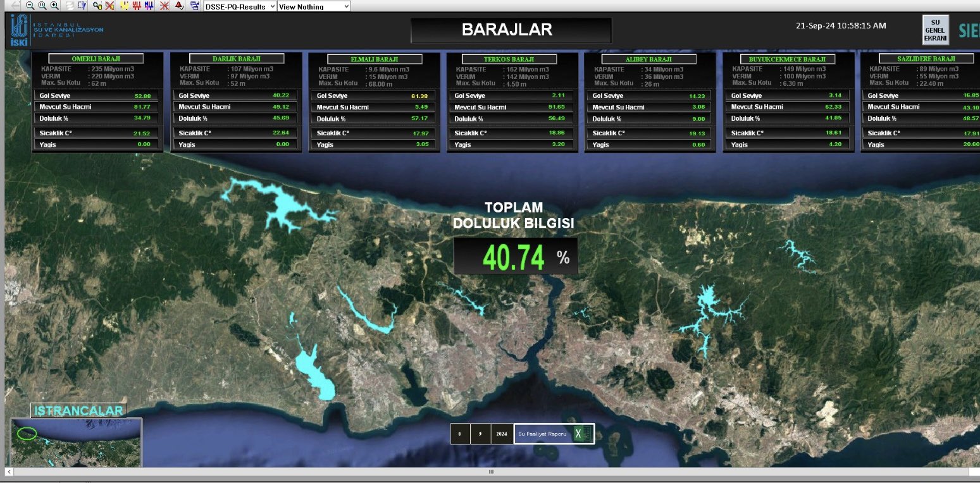This screenshot has height=483, width=980.
Task: Click the day input field showing 8
Action: 460,434
